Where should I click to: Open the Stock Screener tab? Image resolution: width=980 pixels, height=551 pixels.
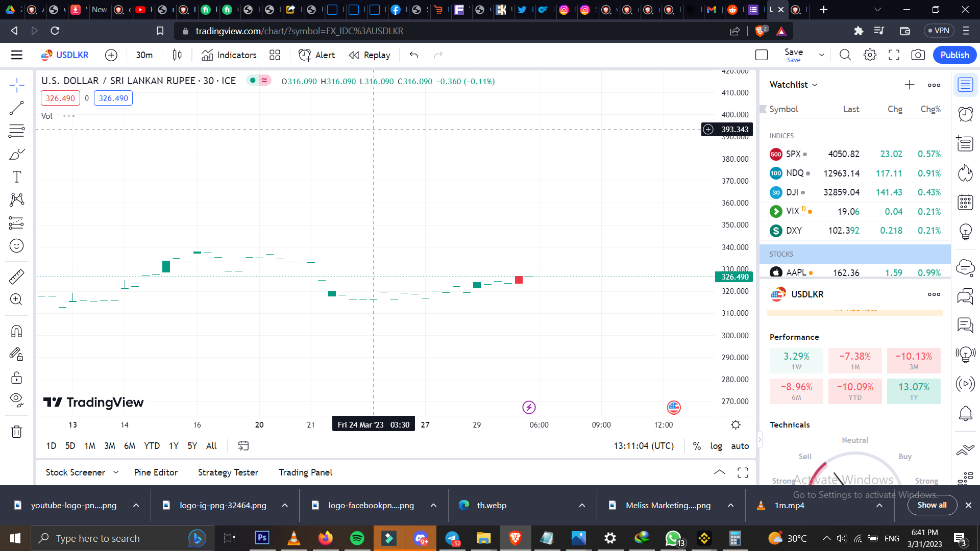click(76, 472)
